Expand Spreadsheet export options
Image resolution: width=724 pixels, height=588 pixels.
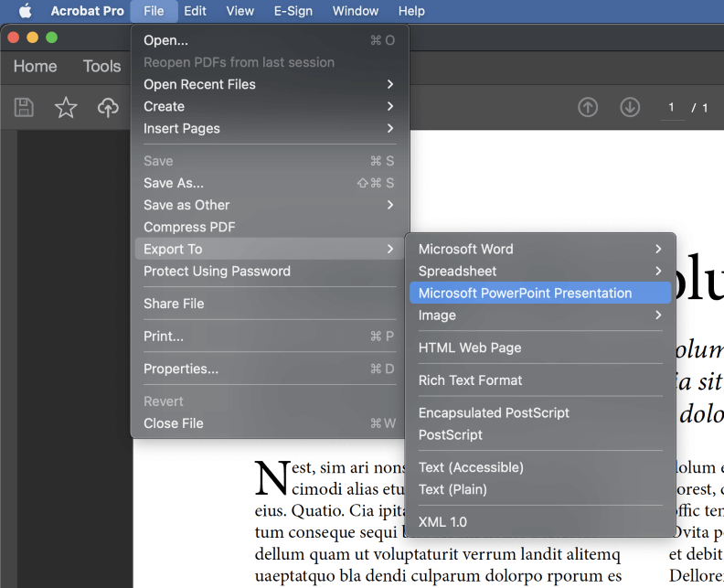point(539,271)
